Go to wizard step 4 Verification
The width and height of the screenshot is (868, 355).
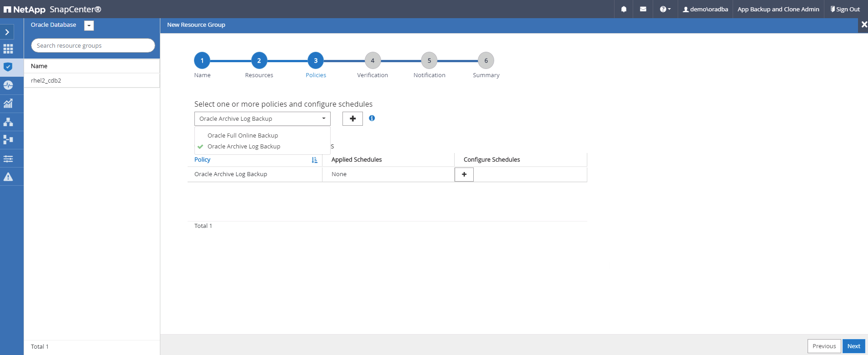tap(372, 60)
